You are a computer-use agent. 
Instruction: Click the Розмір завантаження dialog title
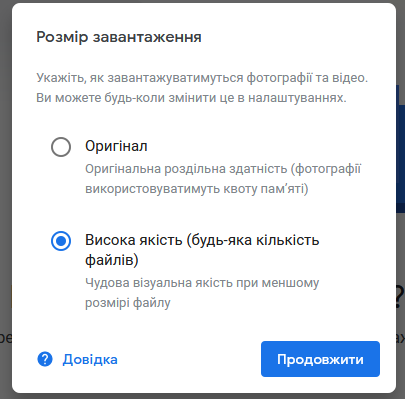click(119, 37)
